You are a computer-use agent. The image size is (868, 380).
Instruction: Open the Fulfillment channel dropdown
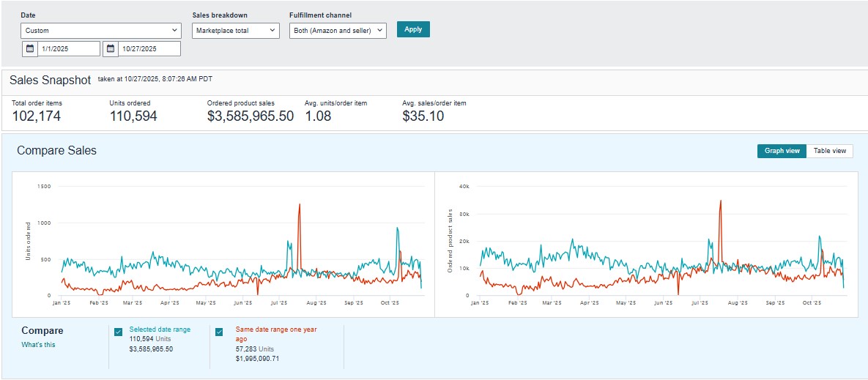click(338, 30)
